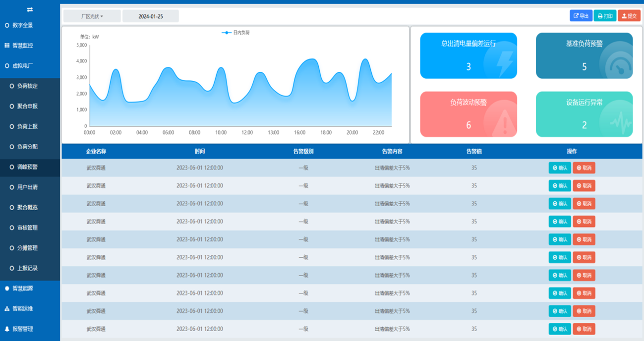Click pulse icon on 设备运行异常 card

pyautogui.click(x=620, y=122)
